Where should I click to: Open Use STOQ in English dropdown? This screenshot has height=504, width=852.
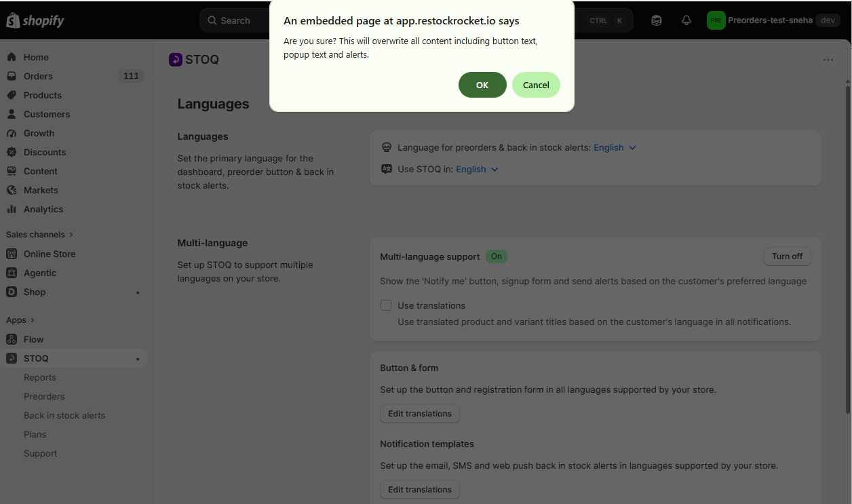477,169
